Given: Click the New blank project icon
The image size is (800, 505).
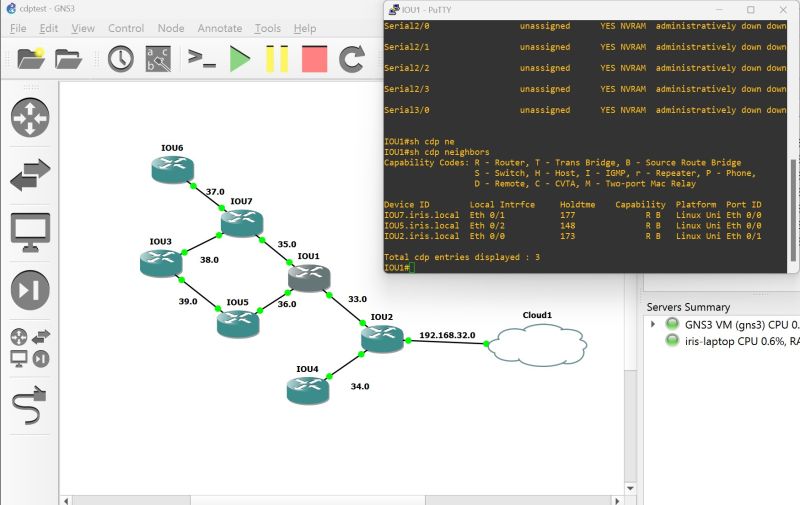Looking at the screenshot, I should click(x=31, y=59).
